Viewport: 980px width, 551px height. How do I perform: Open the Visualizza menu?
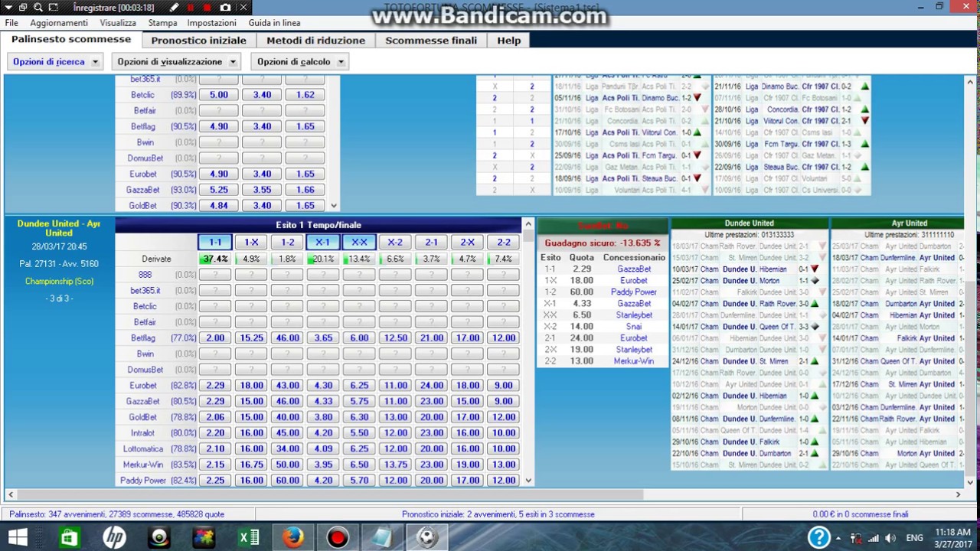click(x=118, y=23)
